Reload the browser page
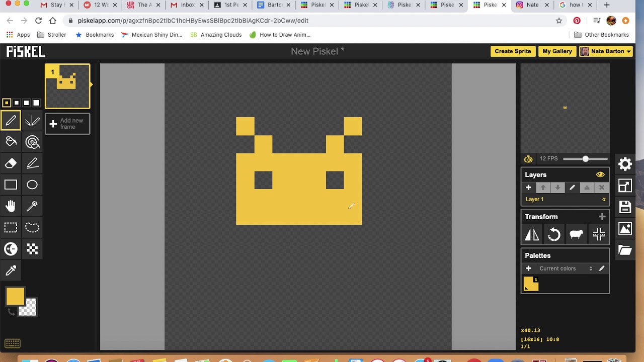644x362 pixels. 38,21
